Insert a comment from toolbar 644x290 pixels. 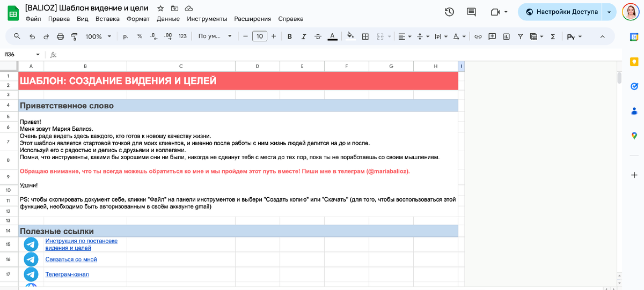[492, 36]
